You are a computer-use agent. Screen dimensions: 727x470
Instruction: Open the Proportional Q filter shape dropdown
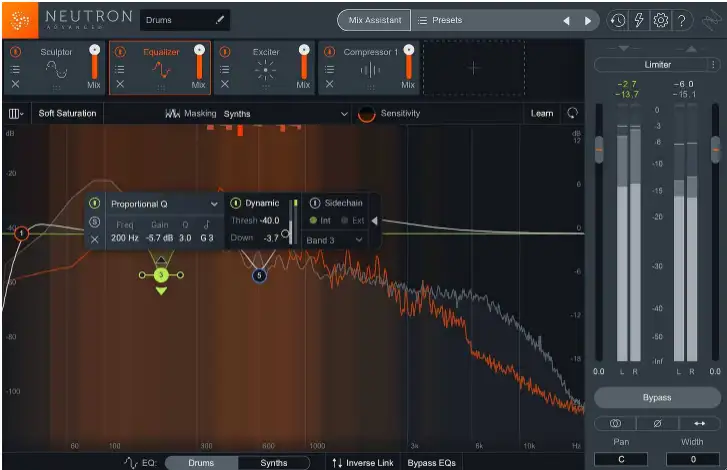[x=163, y=204]
